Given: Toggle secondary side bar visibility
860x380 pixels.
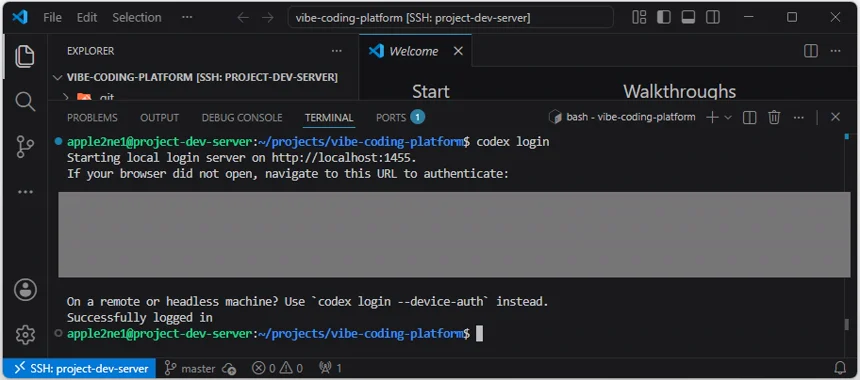Looking at the screenshot, I should tap(713, 18).
